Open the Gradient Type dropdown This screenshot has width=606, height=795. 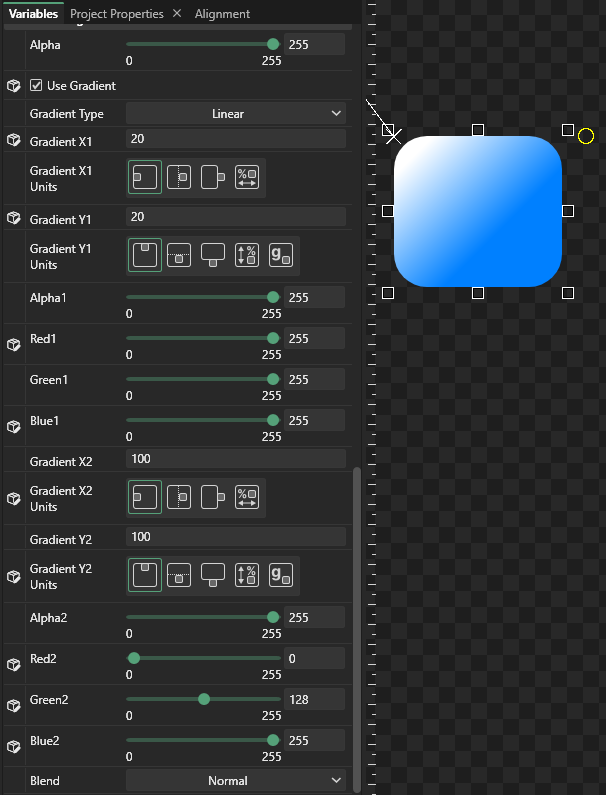[236, 114]
